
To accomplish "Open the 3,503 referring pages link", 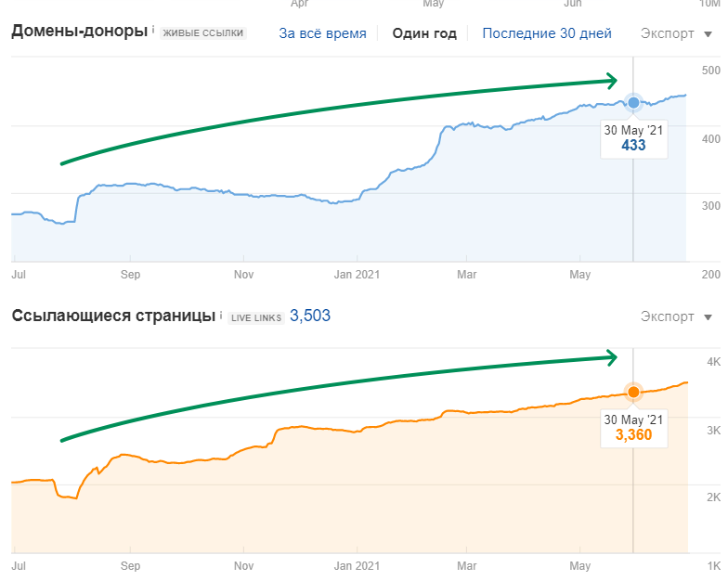I will [x=310, y=316].
